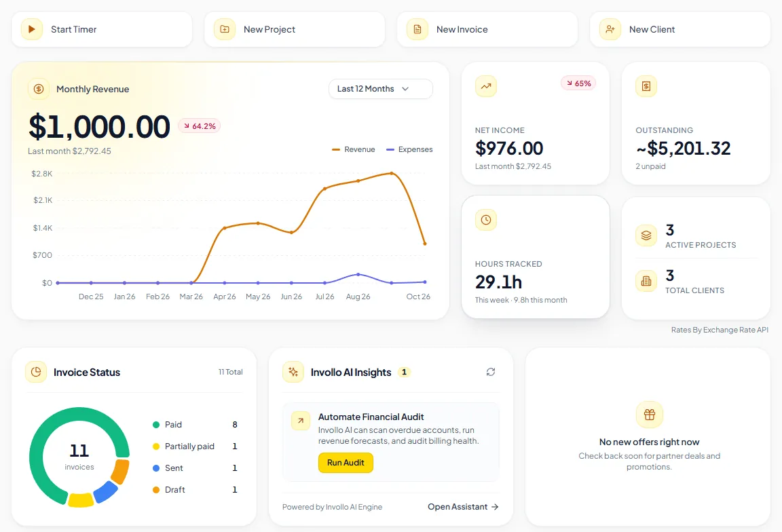Click the Start Timer button

coord(102,29)
